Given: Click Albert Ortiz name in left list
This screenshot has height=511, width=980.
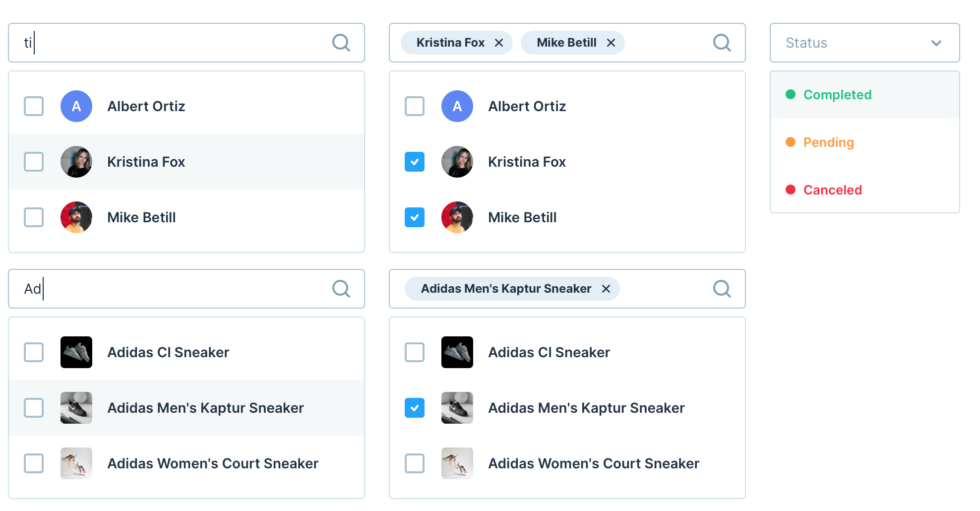Looking at the screenshot, I should (x=146, y=106).
